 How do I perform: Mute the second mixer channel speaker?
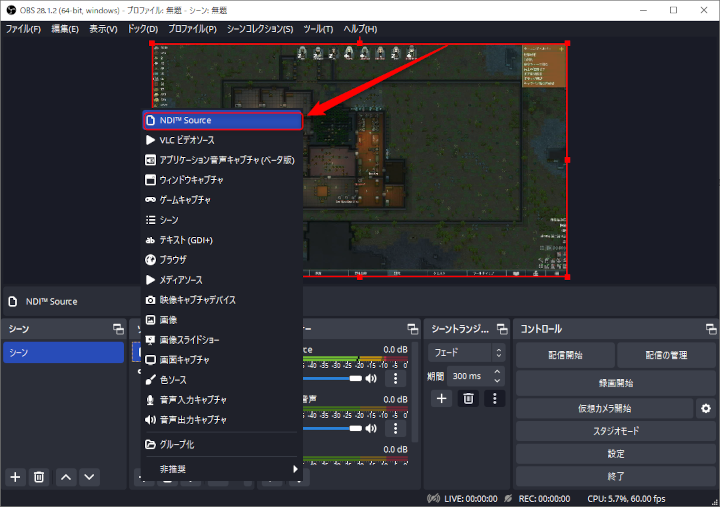coord(371,428)
